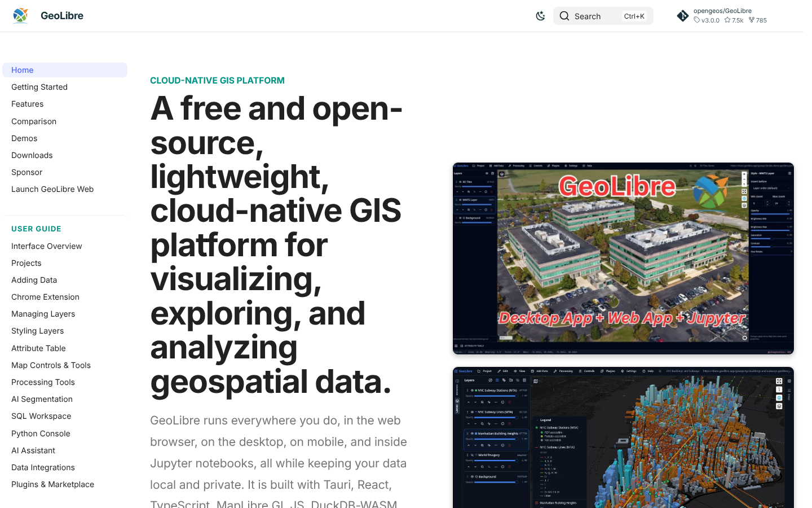The image size is (812, 508).
Task: Navigate to Demos
Action: [x=24, y=138]
